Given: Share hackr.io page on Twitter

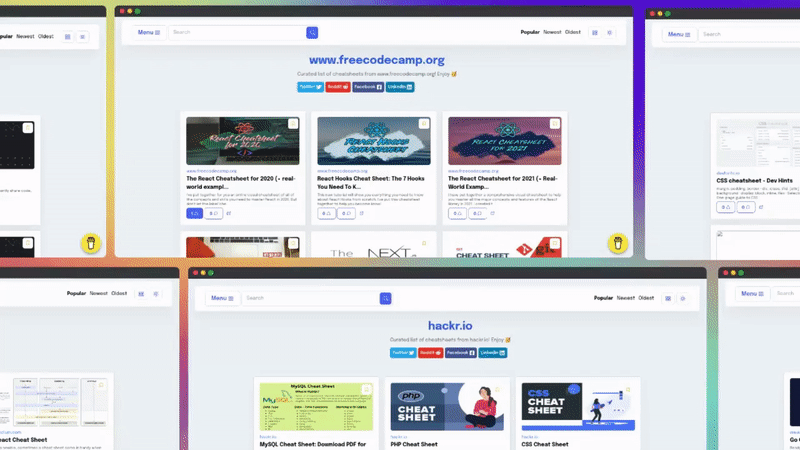Looking at the screenshot, I should click(x=403, y=353).
